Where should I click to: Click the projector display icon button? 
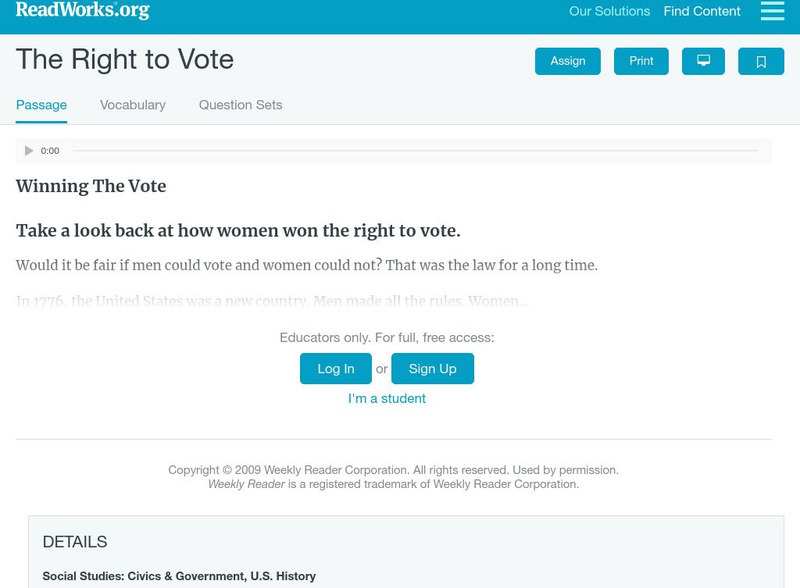pos(703,61)
